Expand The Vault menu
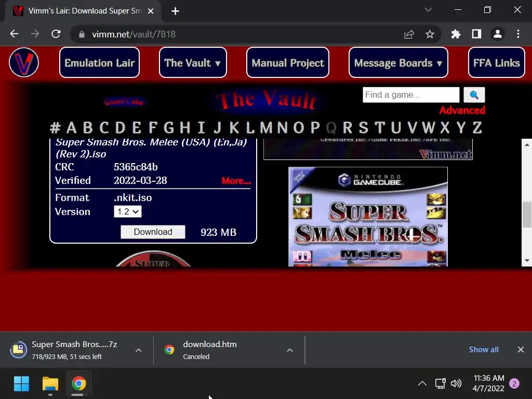Viewport: 532px width, 399px height. click(x=193, y=62)
